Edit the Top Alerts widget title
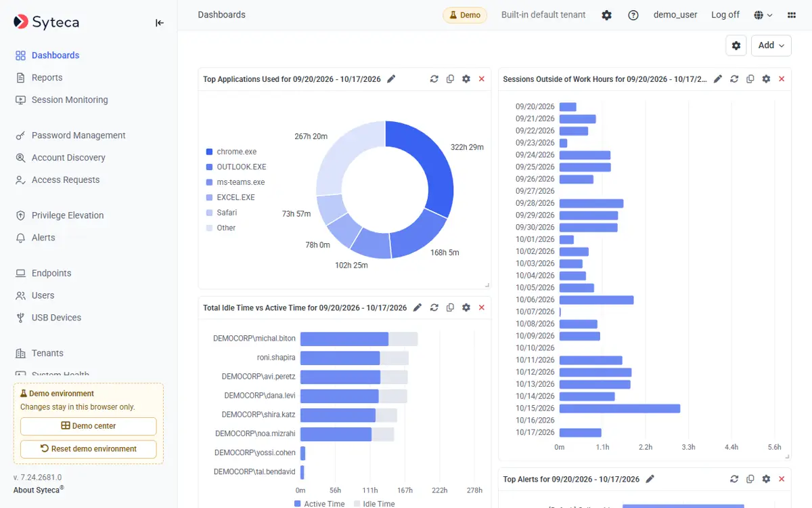This screenshot has height=508, width=812. [x=650, y=479]
